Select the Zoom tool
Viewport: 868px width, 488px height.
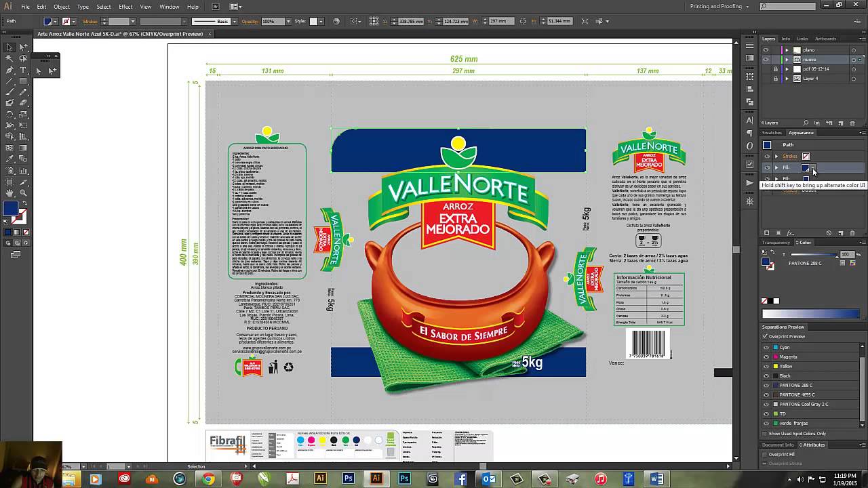pyautogui.click(x=23, y=192)
